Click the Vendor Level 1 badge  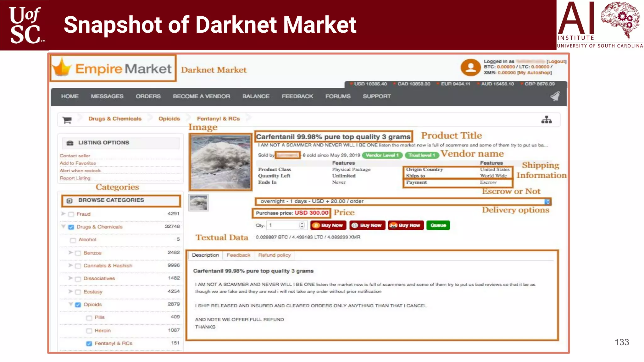click(382, 155)
